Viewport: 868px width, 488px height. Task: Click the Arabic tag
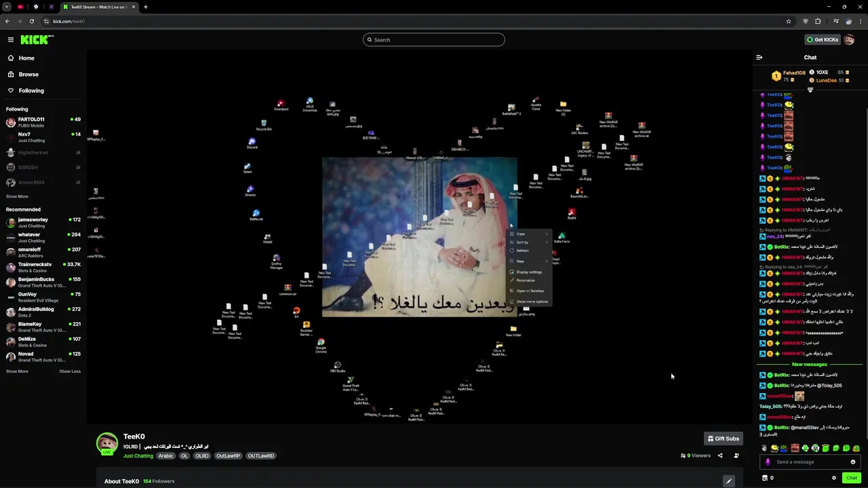(x=166, y=456)
